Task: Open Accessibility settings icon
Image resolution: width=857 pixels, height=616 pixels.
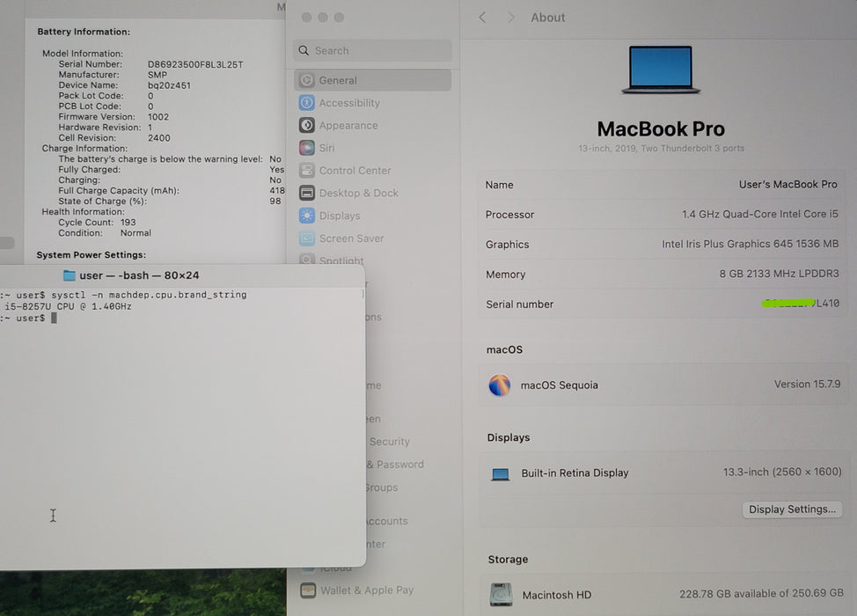Action: [x=306, y=103]
